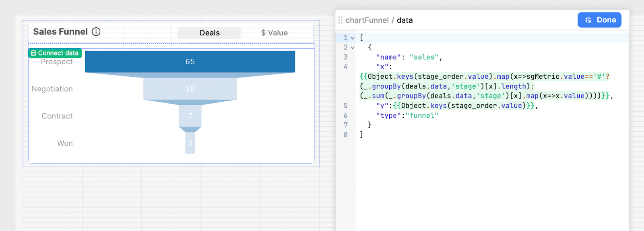Click the Won stage label
This screenshot has height=231, width=644.
(x=65, y=143)
